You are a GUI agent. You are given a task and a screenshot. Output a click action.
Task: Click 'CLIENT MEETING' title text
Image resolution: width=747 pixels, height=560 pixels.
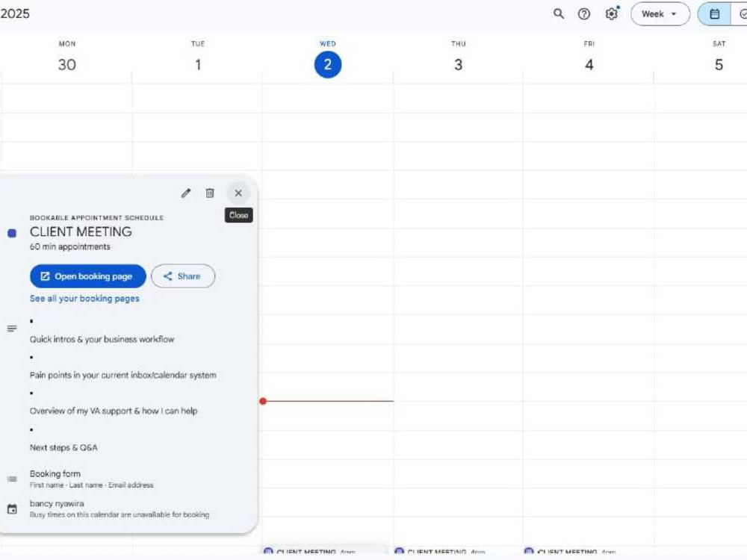click(x=81, y=232)
